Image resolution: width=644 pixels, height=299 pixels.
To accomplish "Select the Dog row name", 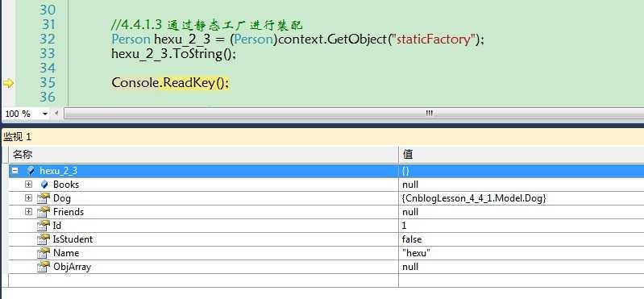I will click(62, 198).
